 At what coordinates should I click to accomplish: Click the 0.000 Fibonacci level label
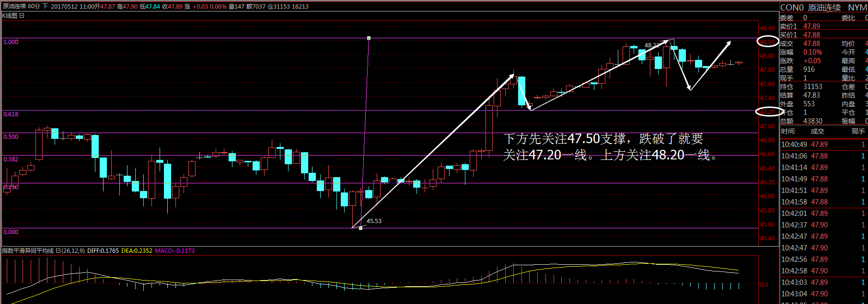(11, 232)
